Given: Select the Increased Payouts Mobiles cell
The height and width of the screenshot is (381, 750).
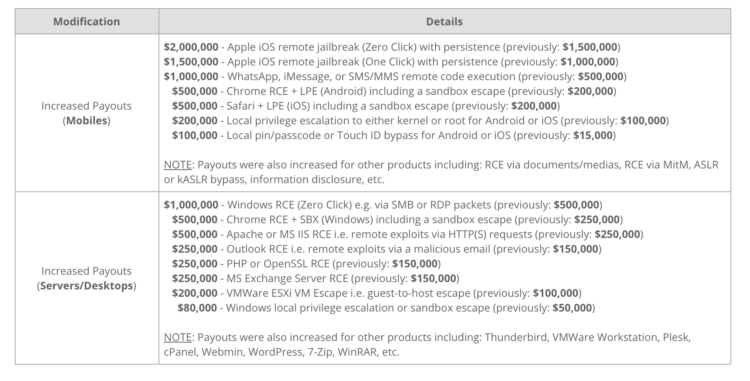Looking at the screenshot, I should point(87,113).
